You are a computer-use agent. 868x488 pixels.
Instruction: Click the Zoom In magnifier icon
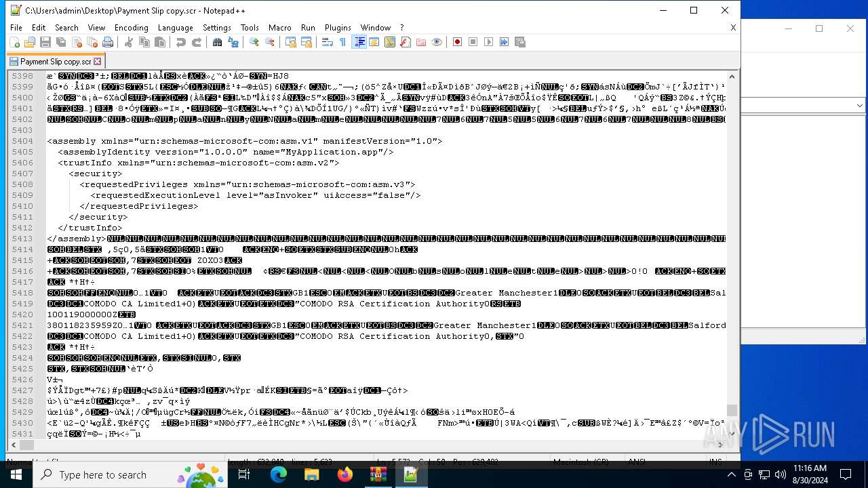[x=254, y=42]
